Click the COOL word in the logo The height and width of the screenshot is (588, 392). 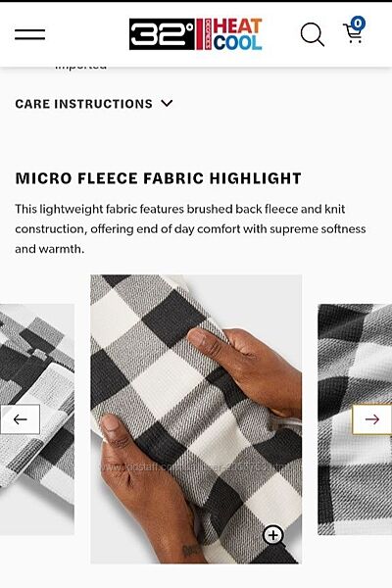click(237, 42)
